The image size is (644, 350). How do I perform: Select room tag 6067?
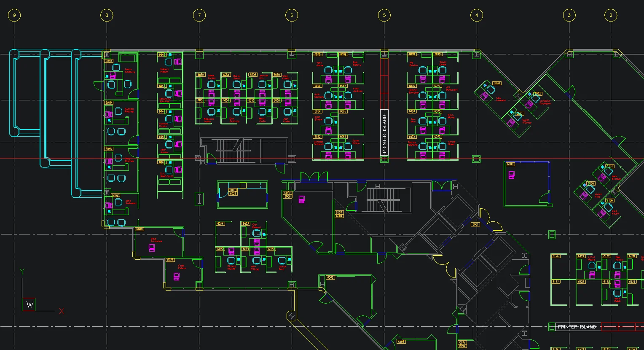point(343,86)
